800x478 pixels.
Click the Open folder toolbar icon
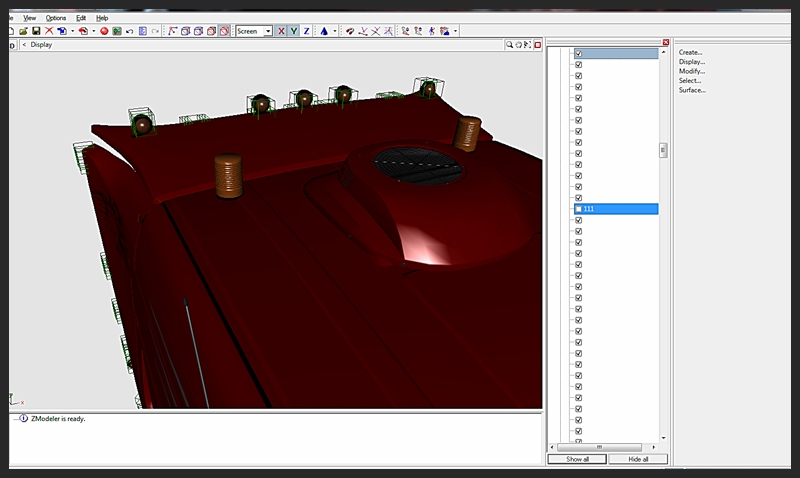[23, 31]
